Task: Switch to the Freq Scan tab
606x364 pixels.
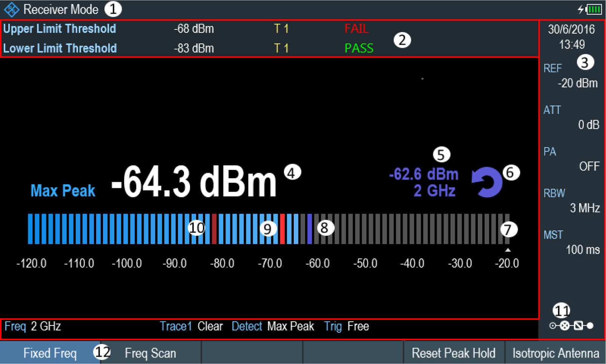Action: (x=150, y=353)
